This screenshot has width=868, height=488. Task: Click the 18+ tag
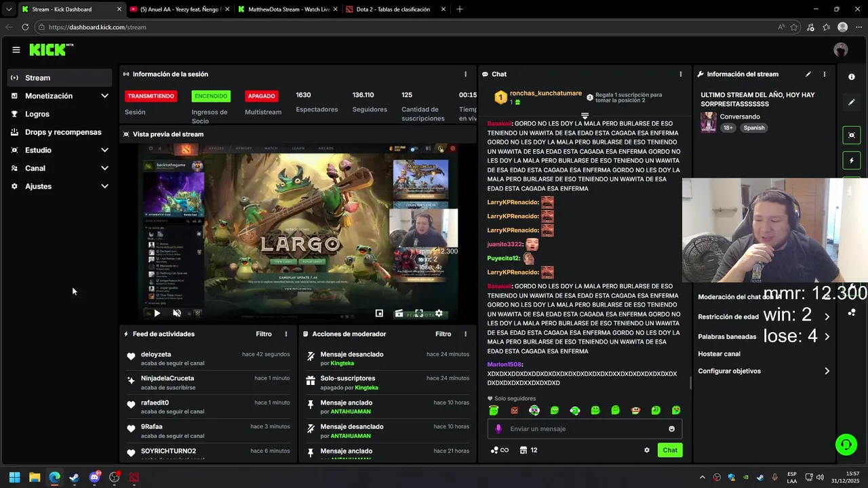(x=728, y=127)
